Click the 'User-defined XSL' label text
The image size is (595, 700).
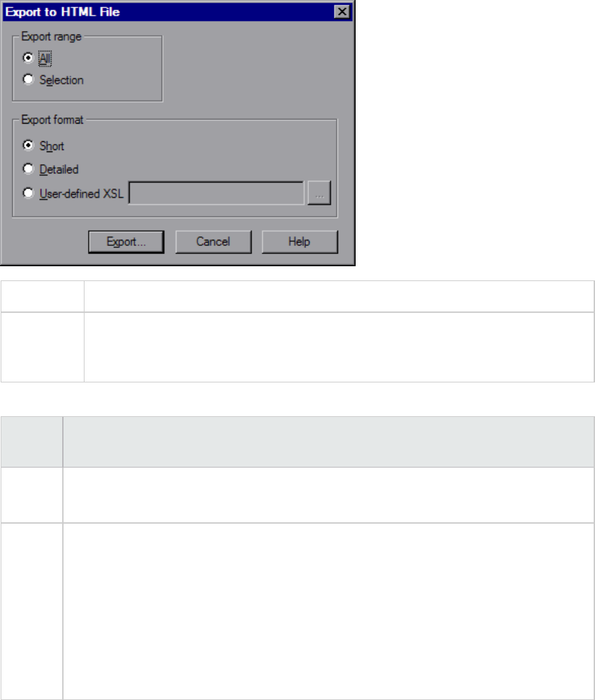(x=81, y=194)
